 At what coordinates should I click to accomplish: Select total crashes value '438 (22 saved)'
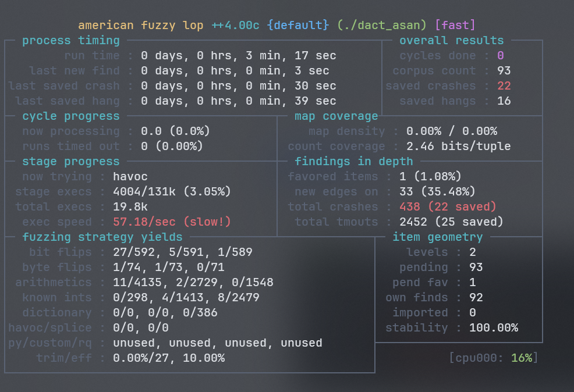point(448,206)
